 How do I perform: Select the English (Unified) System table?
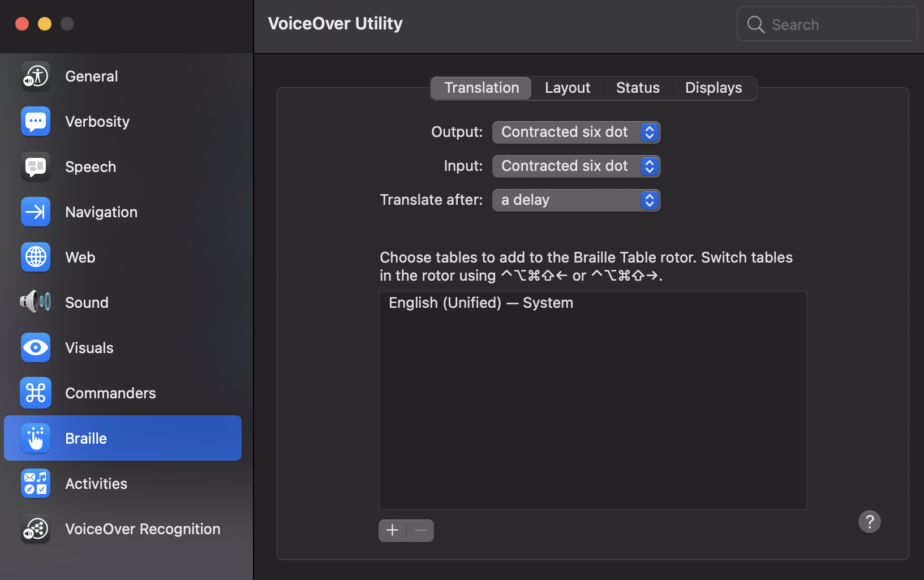480,302
